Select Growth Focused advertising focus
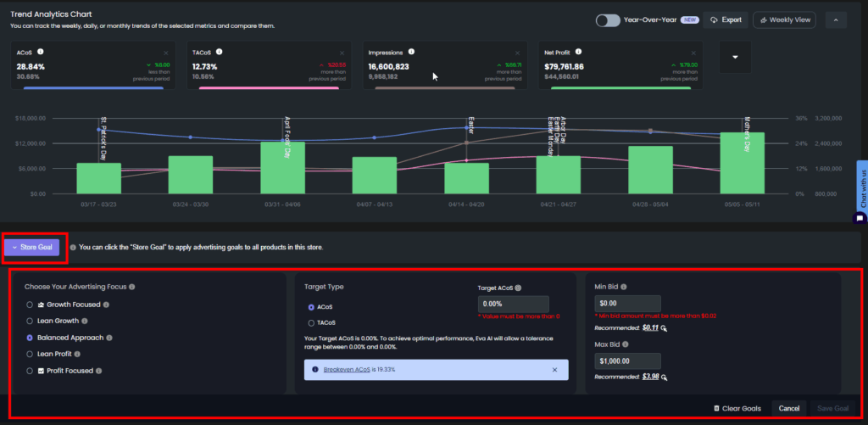Screen dimensions: 868x425 [x=30, y=305]
